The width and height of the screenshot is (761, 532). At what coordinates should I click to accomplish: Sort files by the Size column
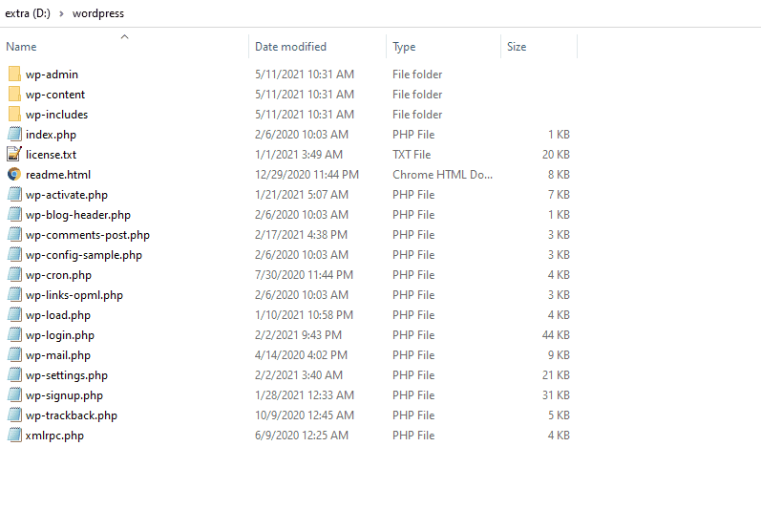[517, 47]
